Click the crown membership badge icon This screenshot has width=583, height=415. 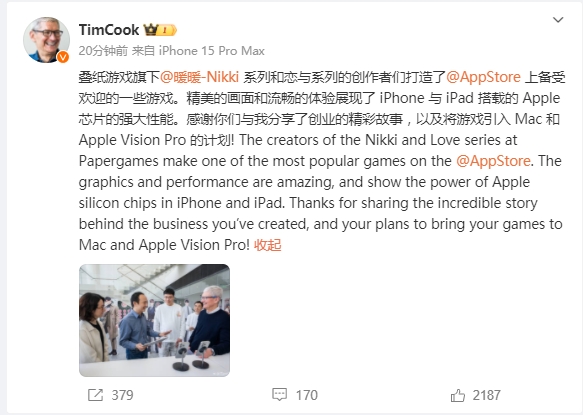click(151, 29)
